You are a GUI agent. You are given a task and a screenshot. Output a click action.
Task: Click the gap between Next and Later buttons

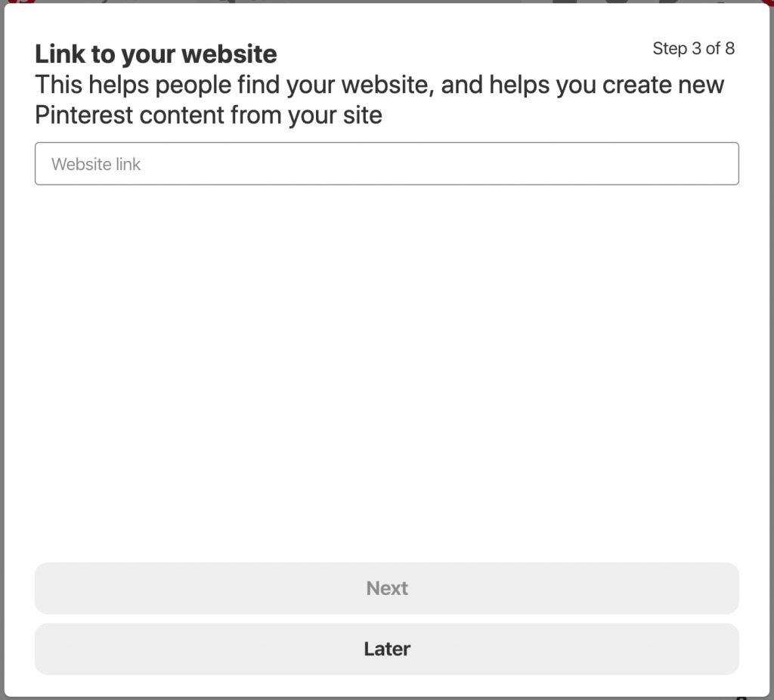pos(386,618)
